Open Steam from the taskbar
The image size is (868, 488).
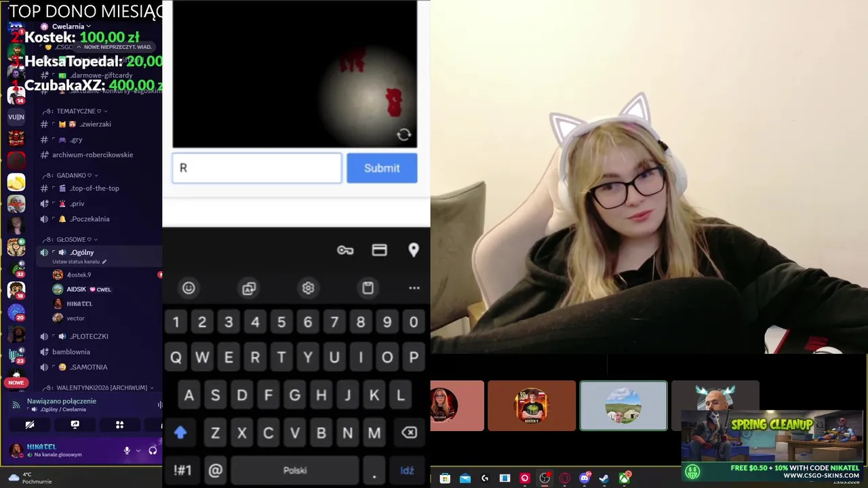coord(604,479)
